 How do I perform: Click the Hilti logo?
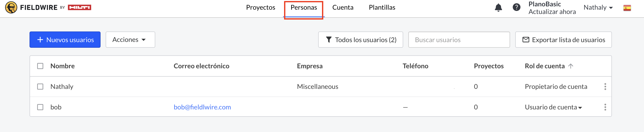click(79, 8)
